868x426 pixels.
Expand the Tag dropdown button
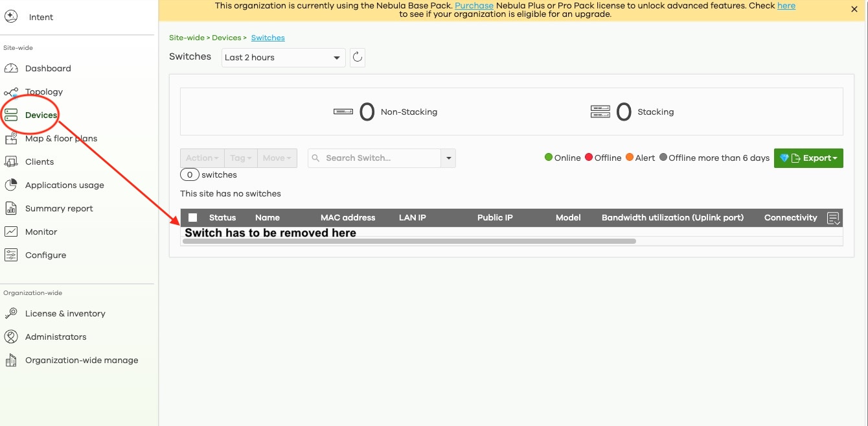(241, 158)
